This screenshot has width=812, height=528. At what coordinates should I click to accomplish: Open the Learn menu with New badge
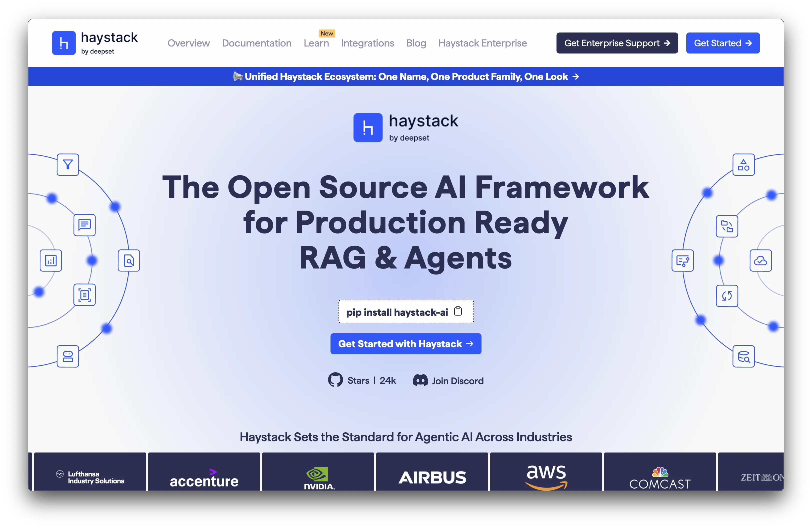(316, 43)
